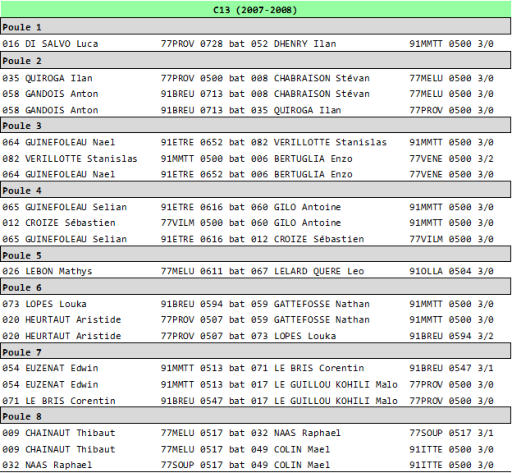The height and width of the screenshot is (473, 512).
Task: Select the Poule 2 section header
Action: pyautogui.click(x=256, y=60)
